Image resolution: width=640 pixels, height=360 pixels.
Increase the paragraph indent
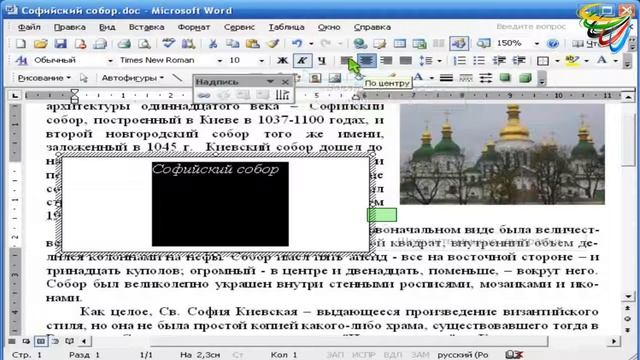click(519, 61)
